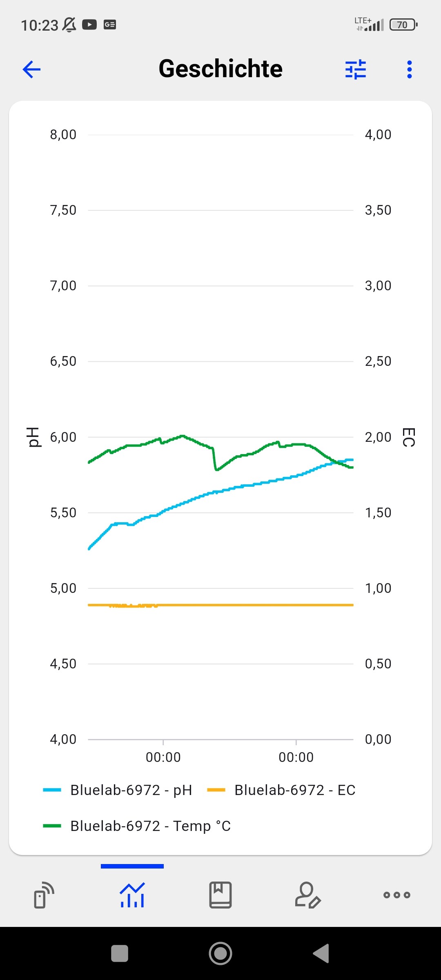Open the more options ellipsis tab
The image size is (441, 980).
[x=396, y=895]
